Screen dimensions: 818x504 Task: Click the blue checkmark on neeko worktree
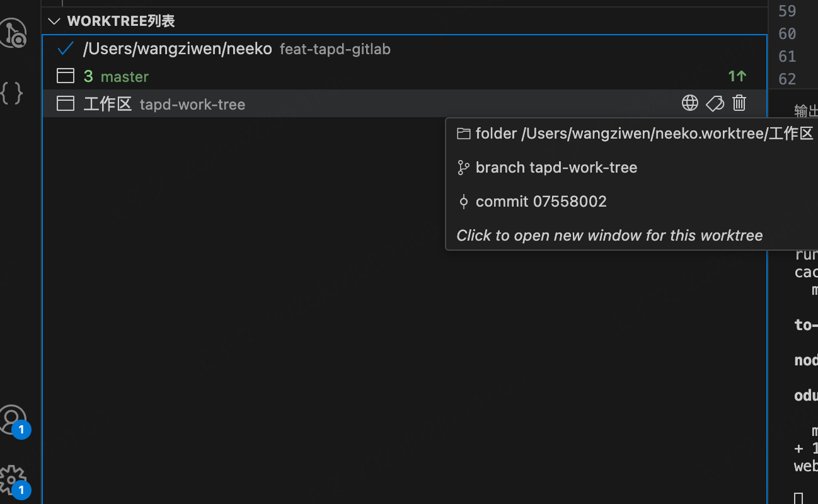pyautogui.click(x=66, y=49)
